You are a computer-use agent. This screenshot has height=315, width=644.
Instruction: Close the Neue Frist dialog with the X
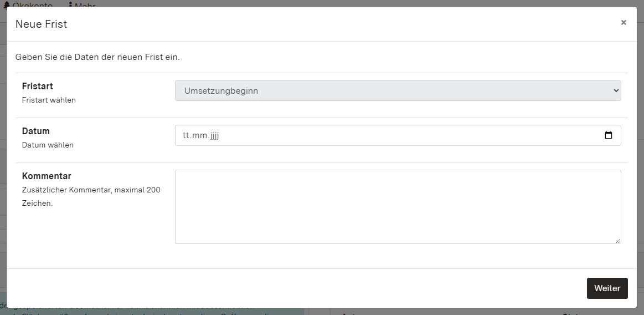click(624, 23)
